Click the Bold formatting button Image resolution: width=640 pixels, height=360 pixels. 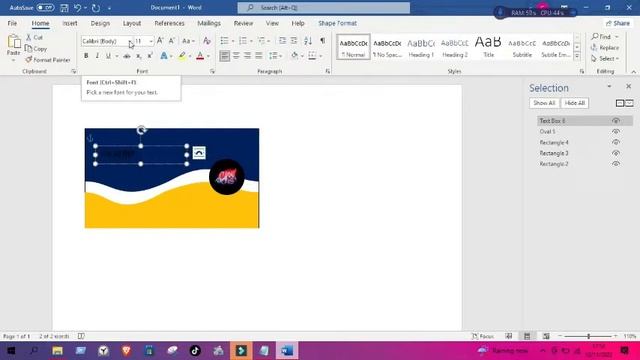pyautogui.click(x=86, y=56)
